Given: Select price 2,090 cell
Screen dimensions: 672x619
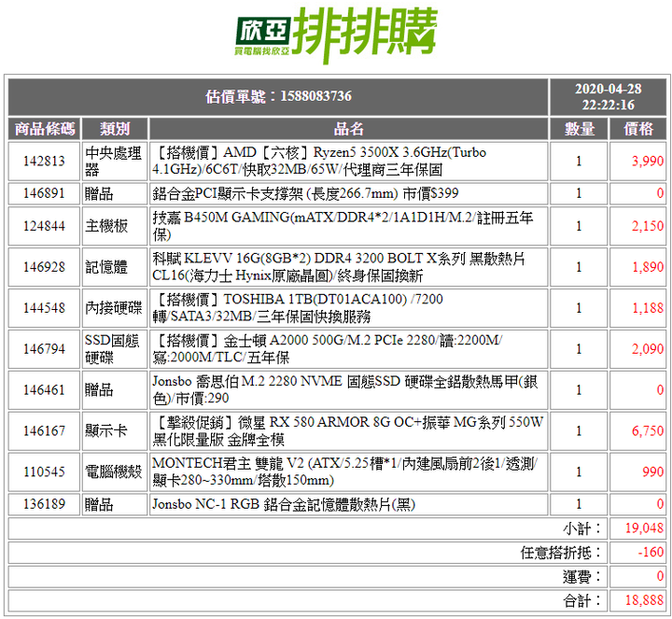Looking at the screenshot, I should 638,349.
